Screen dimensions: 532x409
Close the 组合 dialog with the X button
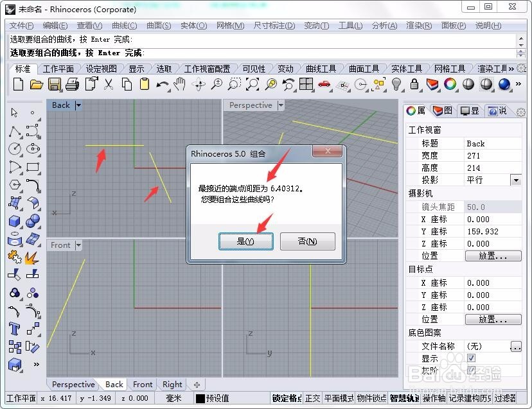pyautogui.click(x=328, y=152)
